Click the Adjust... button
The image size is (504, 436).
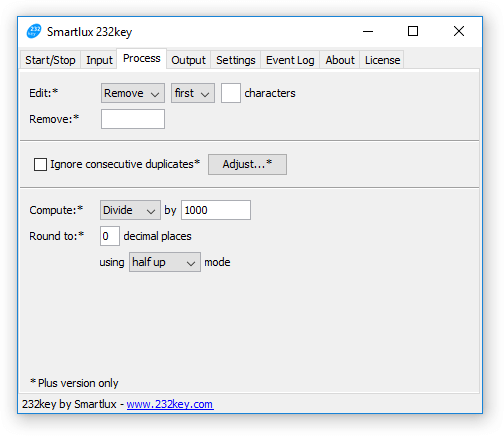click(247, 164)
